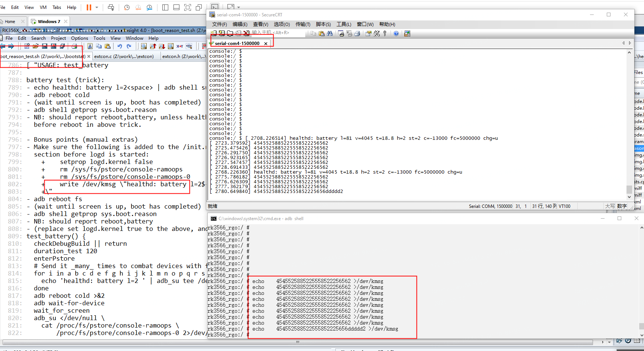Take a snapshot using the VMware snapshot icon
Screen dimensions: 644x351
127,7
